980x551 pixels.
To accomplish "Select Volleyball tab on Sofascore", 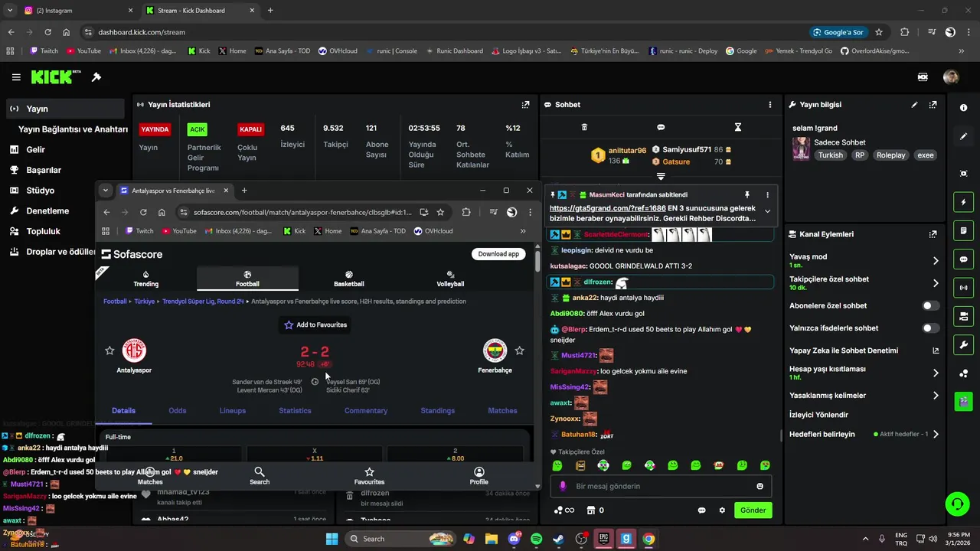I will point(450,279).
